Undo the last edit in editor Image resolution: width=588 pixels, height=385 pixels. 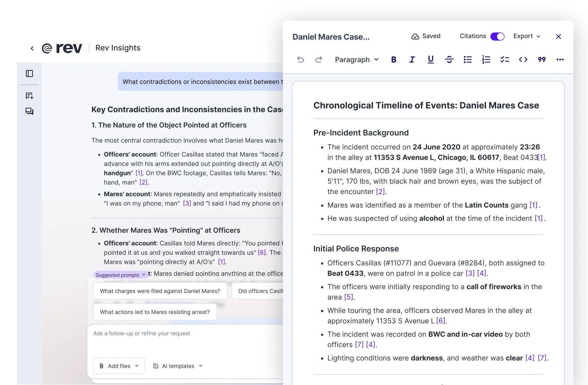click(300, 60)
